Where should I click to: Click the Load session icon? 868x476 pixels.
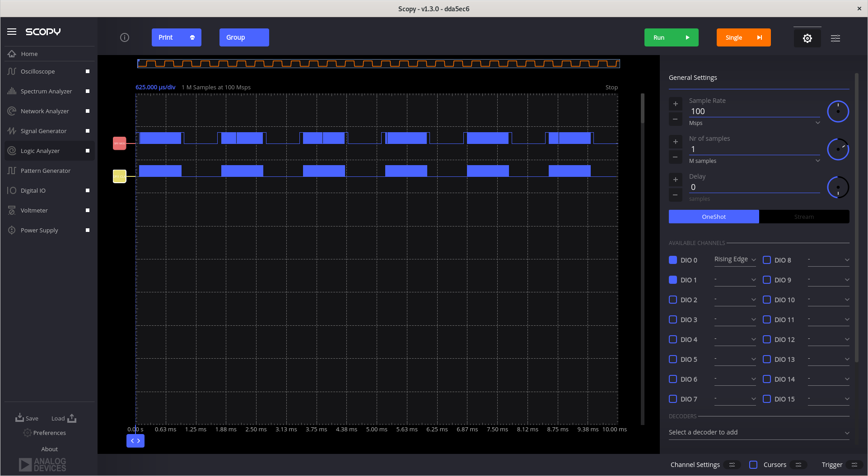click(x=72, y=418)
